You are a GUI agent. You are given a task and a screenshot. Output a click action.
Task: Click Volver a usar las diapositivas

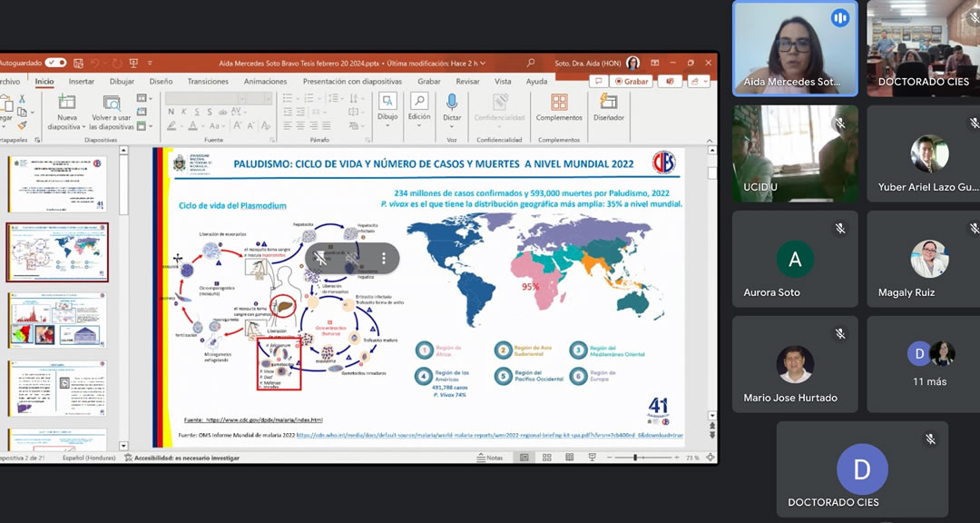112,103
